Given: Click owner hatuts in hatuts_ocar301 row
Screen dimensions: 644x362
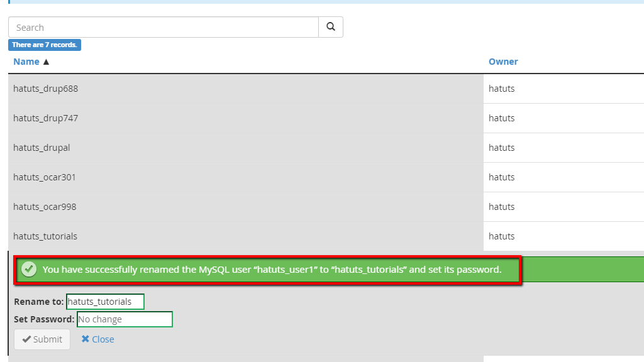Looking at the screenshot, I should coord(501,177).
